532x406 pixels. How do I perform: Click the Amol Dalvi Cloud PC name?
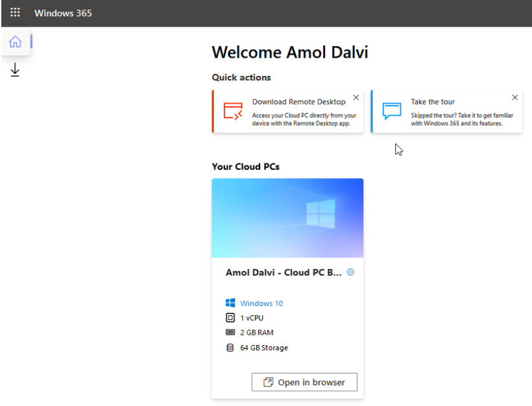click(282, 272)
